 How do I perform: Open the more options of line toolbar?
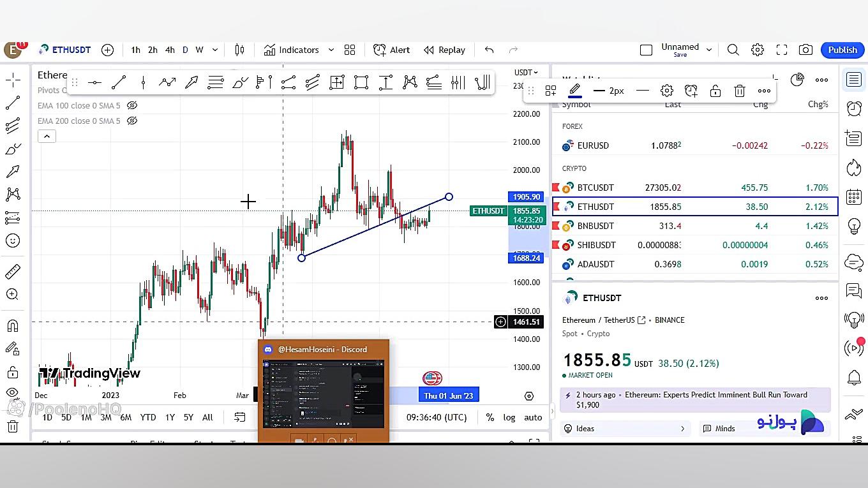(764, 91)
